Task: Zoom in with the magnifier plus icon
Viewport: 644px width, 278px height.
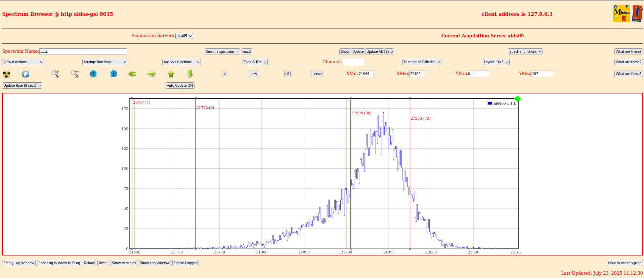Action: tap(55, 74)
